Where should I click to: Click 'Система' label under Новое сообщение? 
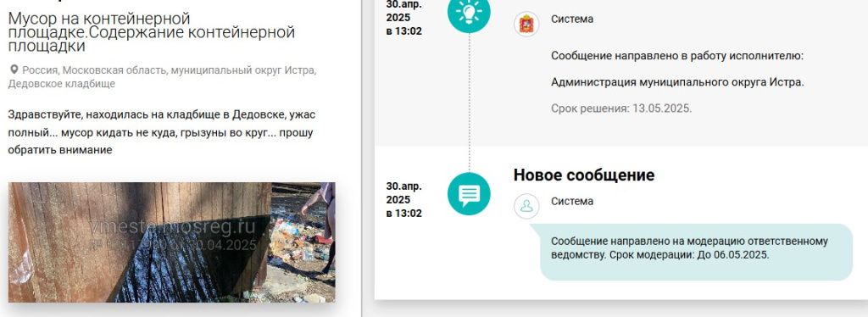click(x=572, y=201)
